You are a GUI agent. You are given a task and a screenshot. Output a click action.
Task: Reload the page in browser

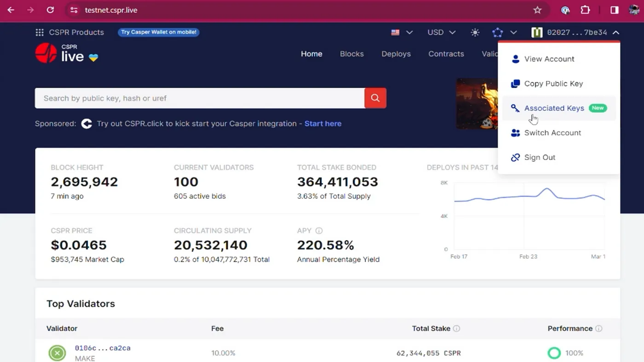[x=50, y=10]
